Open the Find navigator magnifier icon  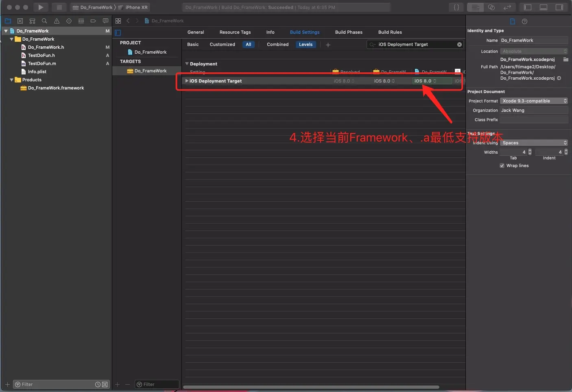pyautogui.click(x=44, y=21)
